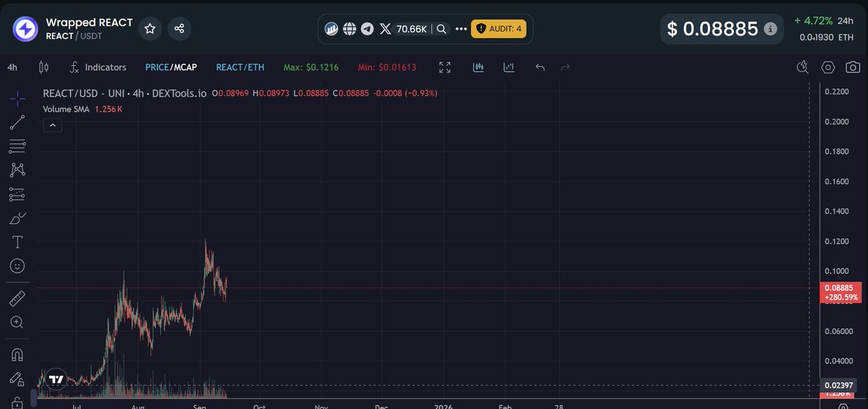This screenshot has width=868, height=409.
Task: Click the Max: $0.1216 label
Action: 312,67
